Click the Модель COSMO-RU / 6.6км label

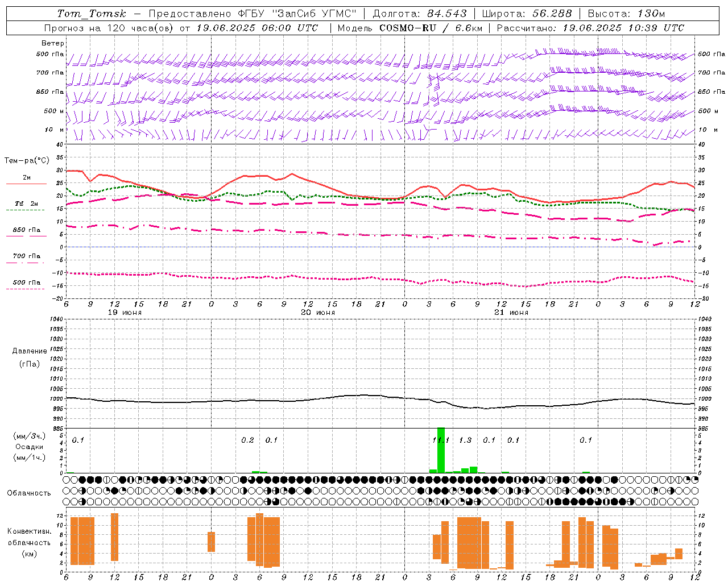[x=410, y=28]
